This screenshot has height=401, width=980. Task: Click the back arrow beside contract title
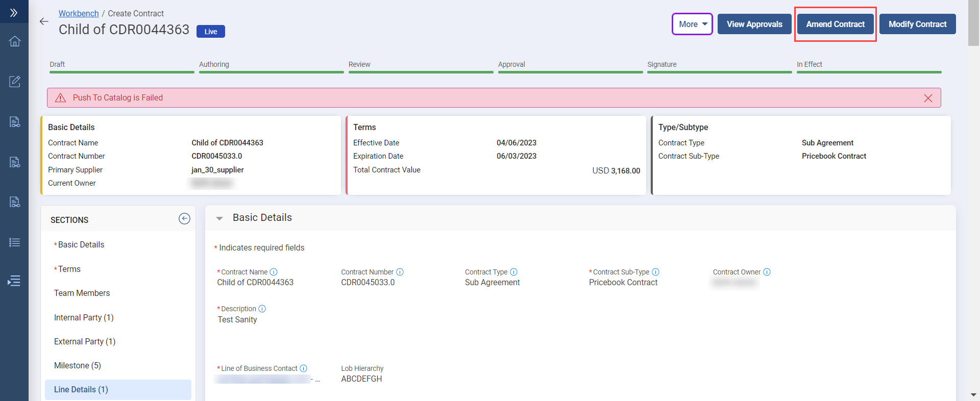pos(44,21)
